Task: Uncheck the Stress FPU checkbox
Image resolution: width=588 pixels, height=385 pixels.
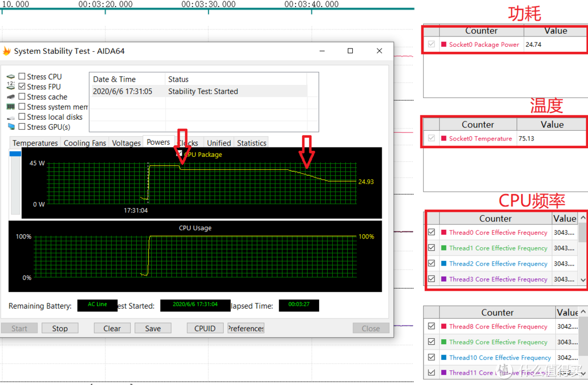Action: [22, 86]
